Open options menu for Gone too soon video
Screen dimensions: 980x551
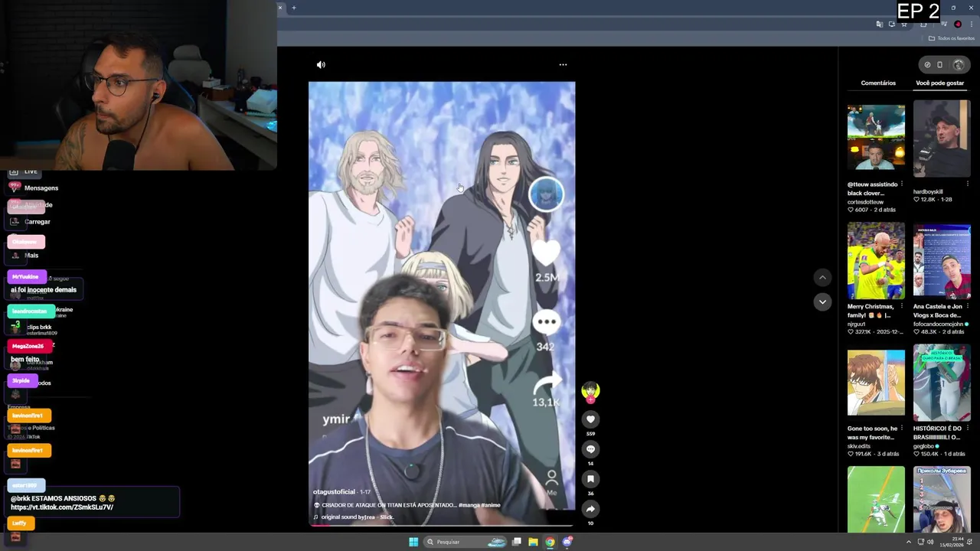[x=902, y=429]
